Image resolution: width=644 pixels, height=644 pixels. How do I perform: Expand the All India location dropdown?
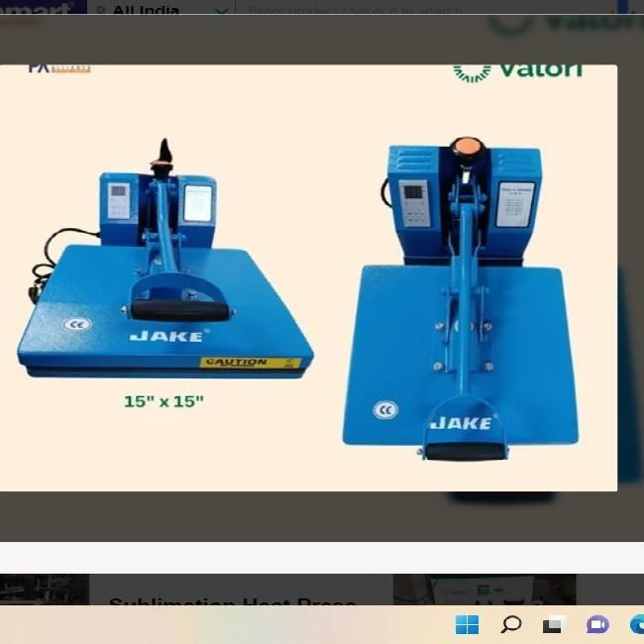(x=159, y=11)
